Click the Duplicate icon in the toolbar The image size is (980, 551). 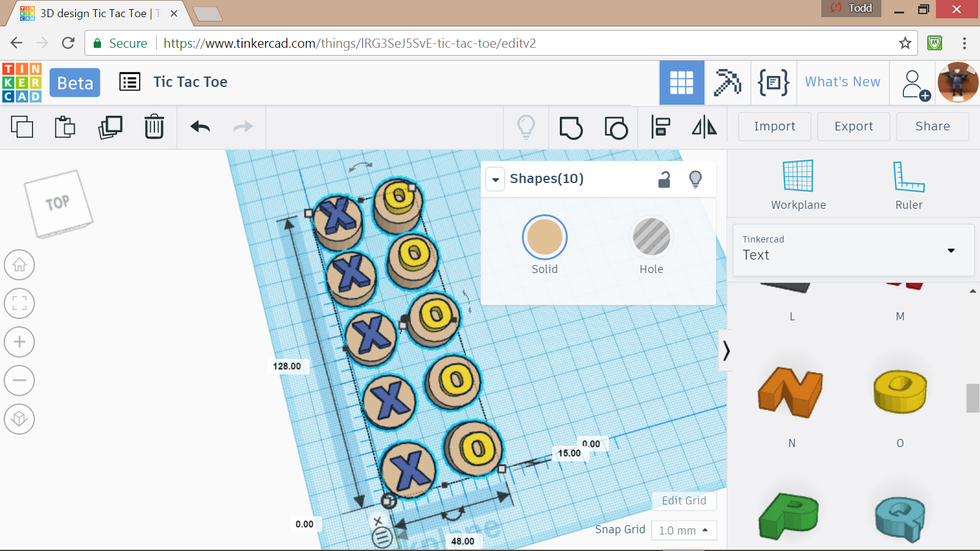click(x=110, y=127)
